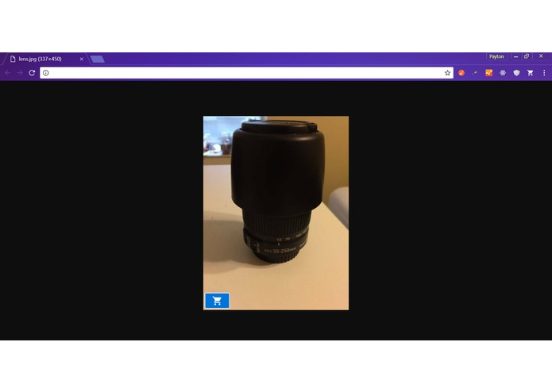Open the shopping cart extension in the toolbar
This screenshot has width=552, height=392.
point(531,73)
